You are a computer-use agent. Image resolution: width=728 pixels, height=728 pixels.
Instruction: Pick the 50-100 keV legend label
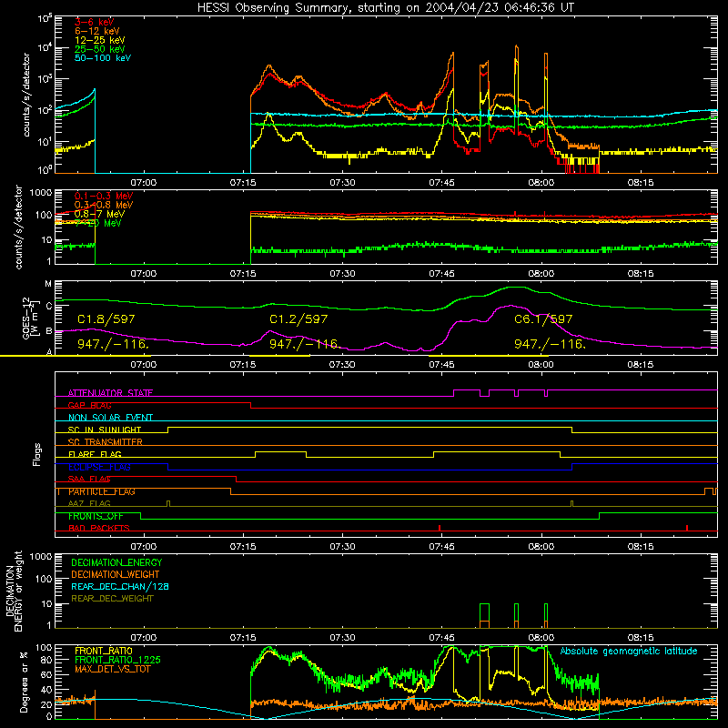[x=102, y=58]
